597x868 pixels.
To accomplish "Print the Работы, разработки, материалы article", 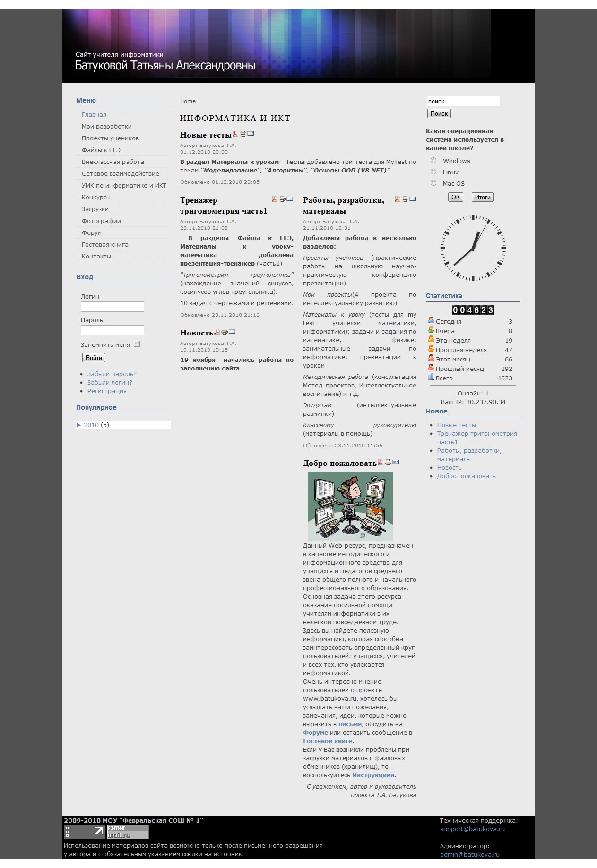I will pyautogui.click(x=405, y=199).
